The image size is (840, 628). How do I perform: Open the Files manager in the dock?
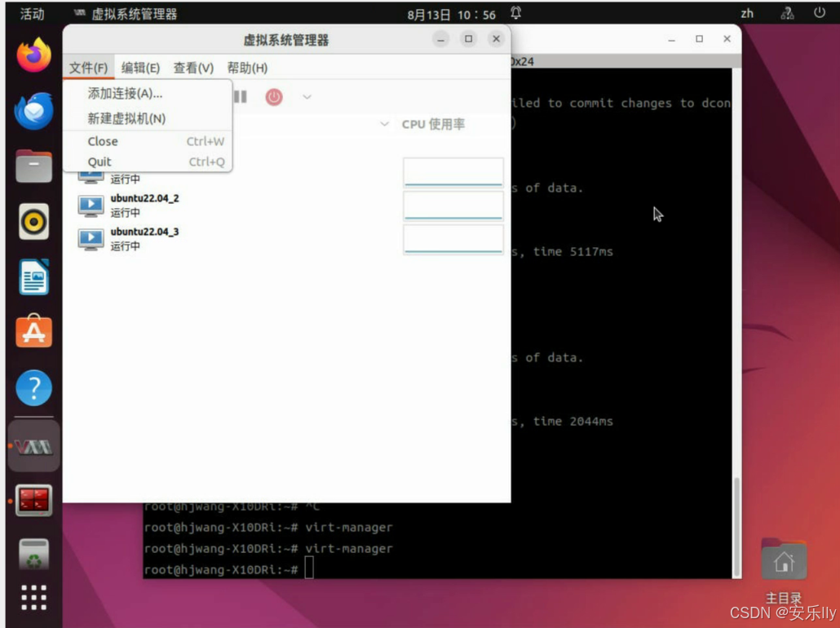click(x=33, y=166)
